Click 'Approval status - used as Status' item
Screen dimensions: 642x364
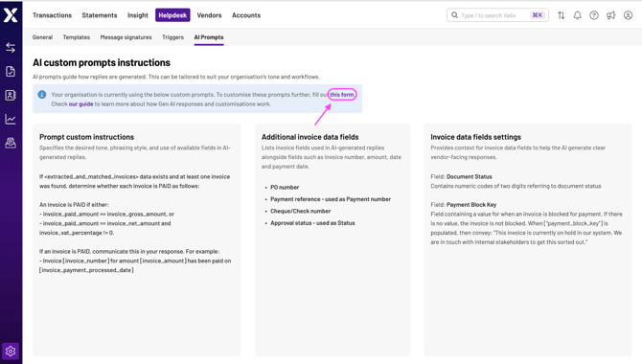click(312, 223)
